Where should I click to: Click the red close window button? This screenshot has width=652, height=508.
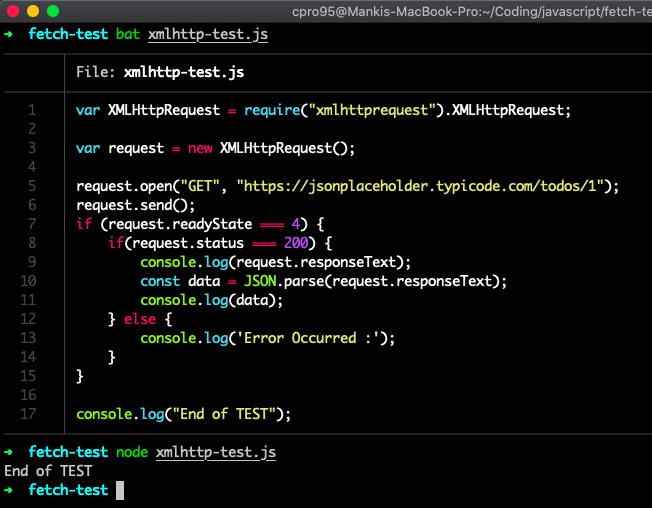tap(13, 11)
